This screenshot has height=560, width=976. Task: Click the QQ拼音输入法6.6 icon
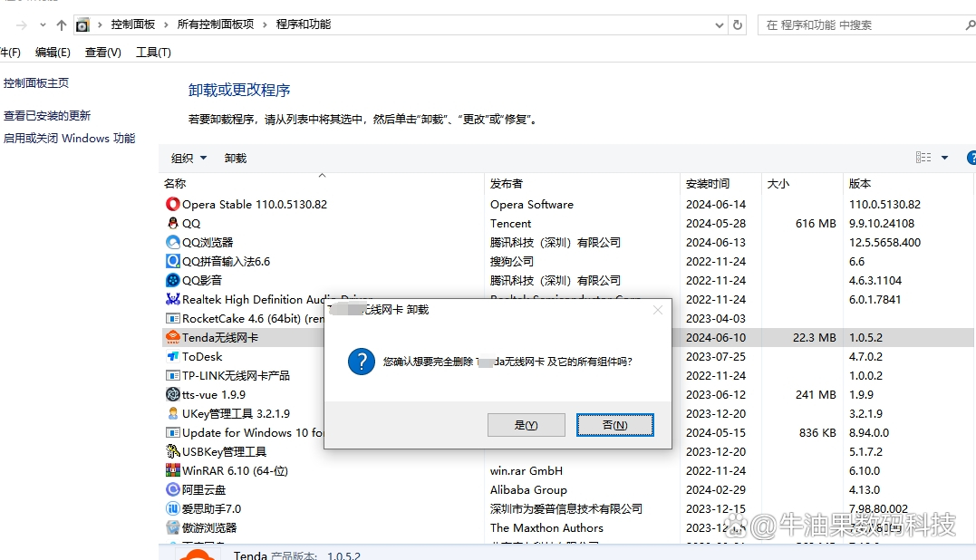[172, 261]
